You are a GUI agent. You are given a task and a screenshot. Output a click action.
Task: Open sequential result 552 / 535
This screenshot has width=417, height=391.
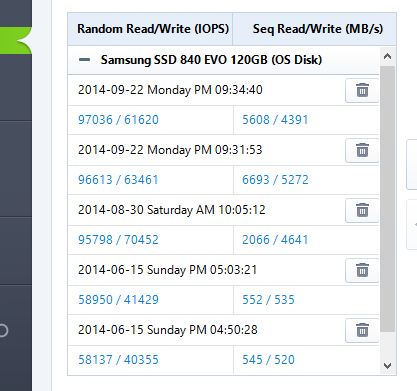268,300
